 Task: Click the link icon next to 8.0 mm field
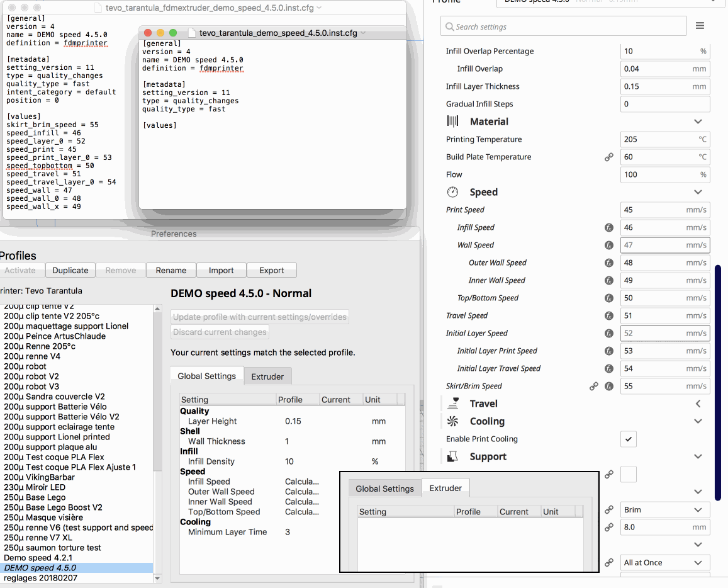pyautogui.click(x=608, y=528)
